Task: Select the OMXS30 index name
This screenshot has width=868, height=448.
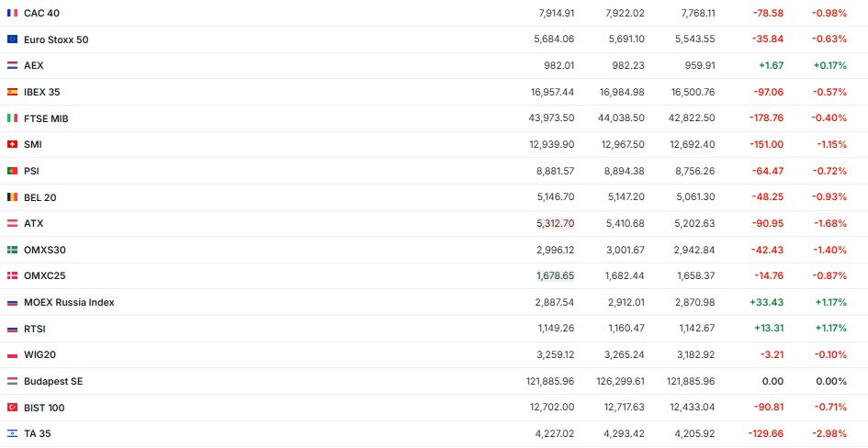Action: click(45, 250)
